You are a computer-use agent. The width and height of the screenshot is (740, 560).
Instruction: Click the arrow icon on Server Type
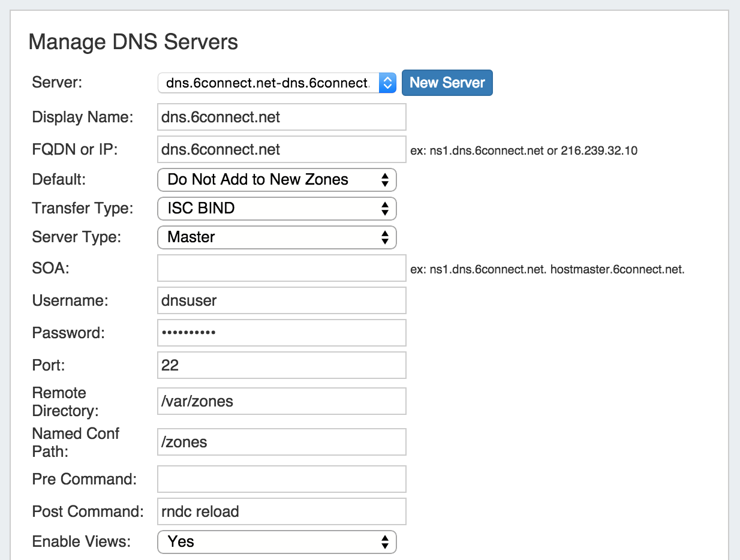coord(385,237)
